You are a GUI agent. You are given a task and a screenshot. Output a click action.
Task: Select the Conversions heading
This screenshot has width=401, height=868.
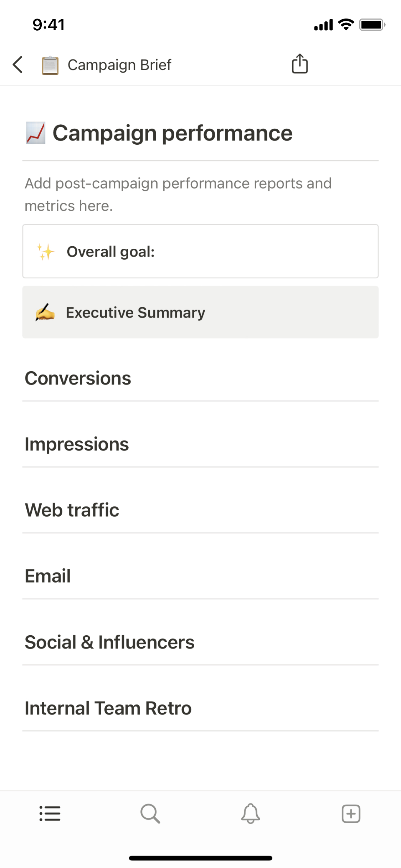78,378
